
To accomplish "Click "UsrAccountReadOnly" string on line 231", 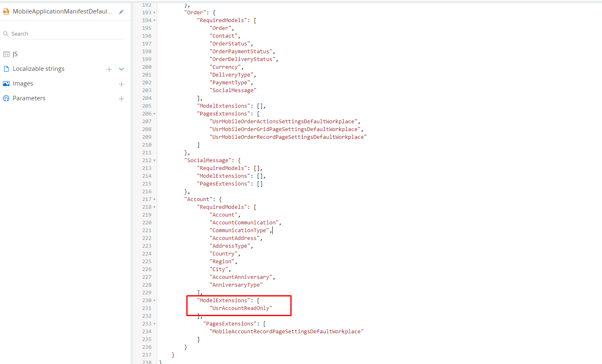I will (x=241, y=308).
